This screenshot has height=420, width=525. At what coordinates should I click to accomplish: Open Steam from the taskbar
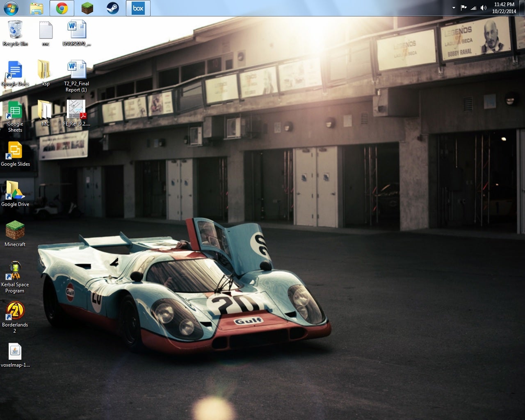[x=113, y=8]
